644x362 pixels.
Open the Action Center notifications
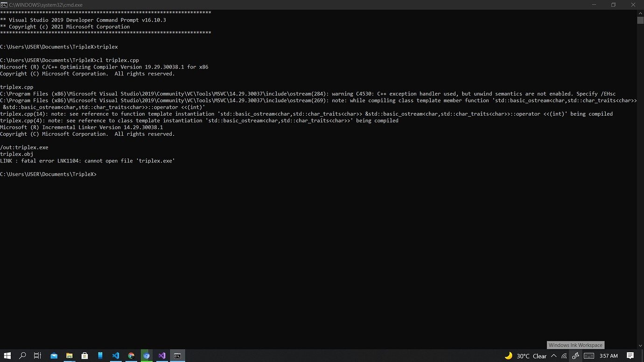630,356
